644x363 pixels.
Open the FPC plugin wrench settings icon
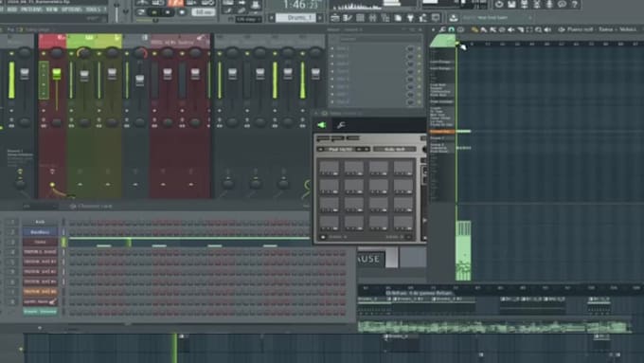coord(341,124)
